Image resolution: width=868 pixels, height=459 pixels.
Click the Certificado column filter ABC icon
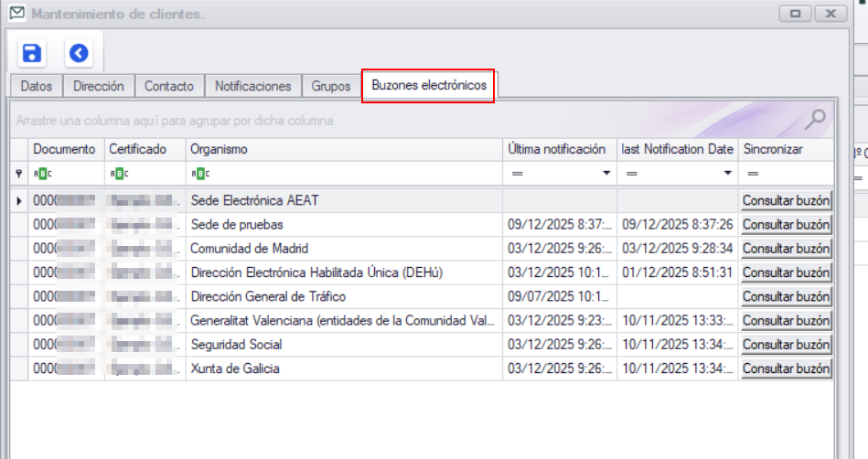(x=119, y=173)
